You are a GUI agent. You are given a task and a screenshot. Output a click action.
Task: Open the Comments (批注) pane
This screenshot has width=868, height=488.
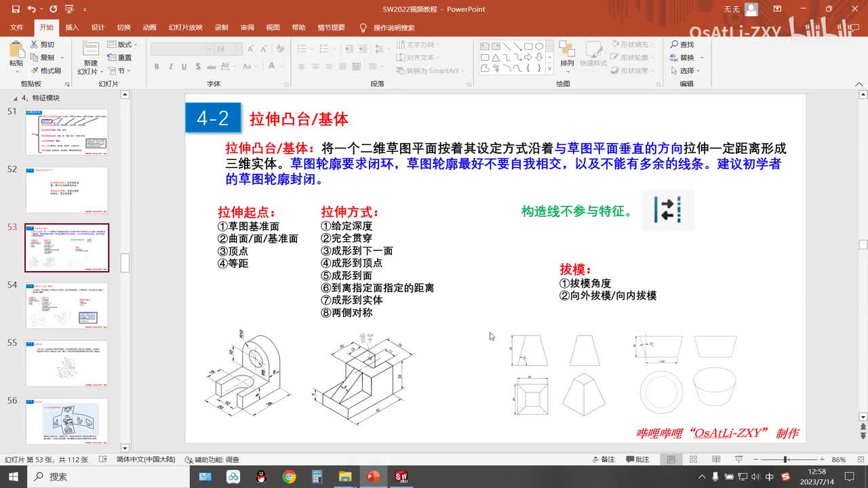coord(637,460)
